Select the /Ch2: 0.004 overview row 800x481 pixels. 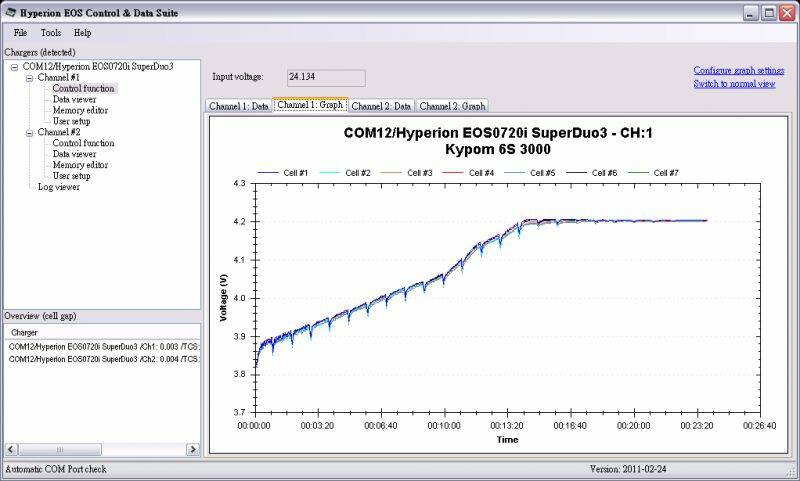(x=104, y=359)
